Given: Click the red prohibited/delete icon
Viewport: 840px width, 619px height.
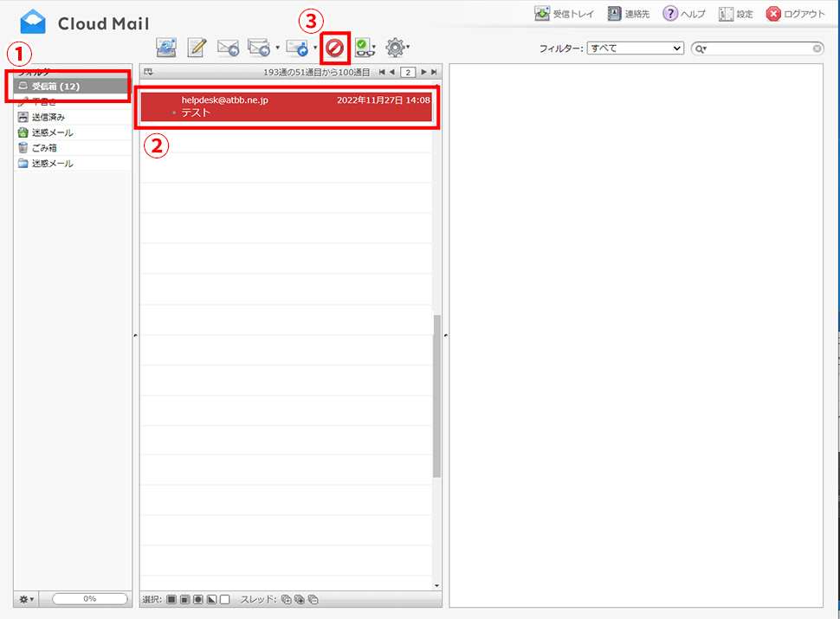Looking at the screenshot, I should coord(335,48).
